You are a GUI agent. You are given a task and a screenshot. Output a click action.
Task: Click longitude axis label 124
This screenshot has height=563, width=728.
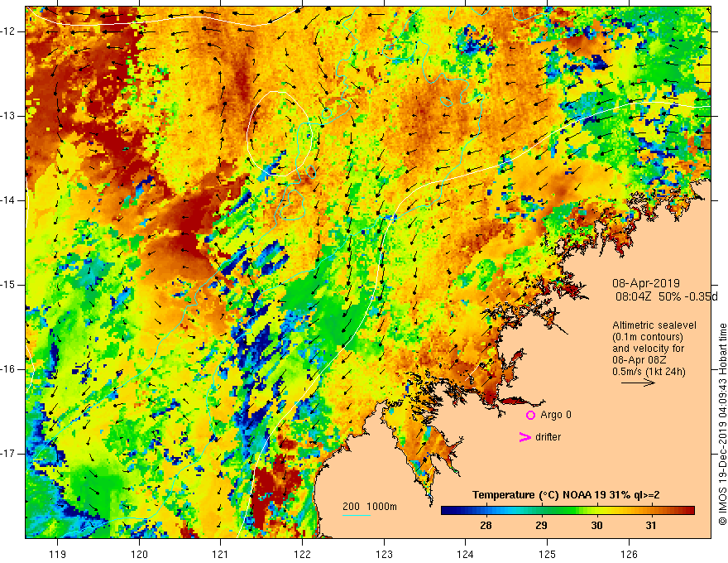point(466,554)
